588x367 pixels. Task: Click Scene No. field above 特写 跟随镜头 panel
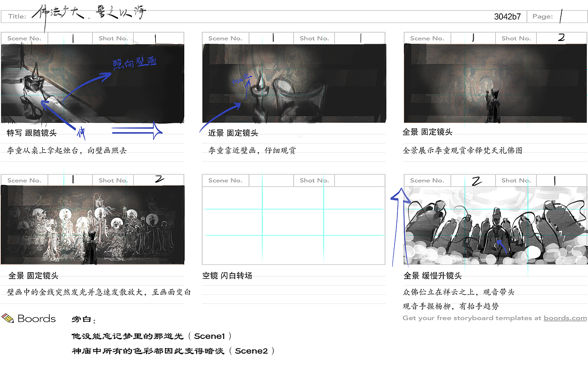(x=70, y=38)
